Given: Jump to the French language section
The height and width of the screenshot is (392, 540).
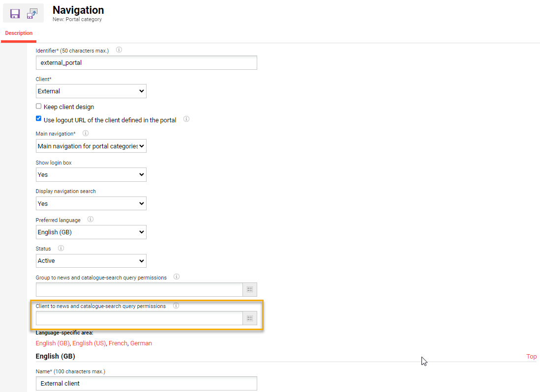Looking at the screenshot, I should (118, 343).
